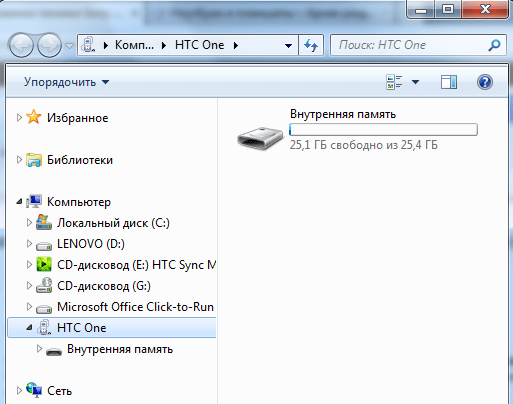Open the Упорядочить menu
The width and height of the screenshot is (513, 404).
66,82
